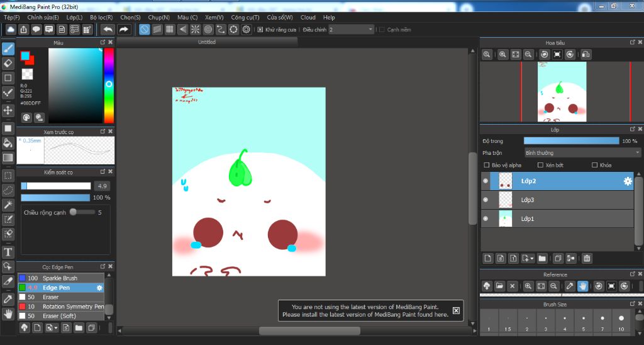The height and width of the screenshot is (345, 644).
Task: Open add-layer dropdown arrow in layer panel
Action: tap(528, 258)
